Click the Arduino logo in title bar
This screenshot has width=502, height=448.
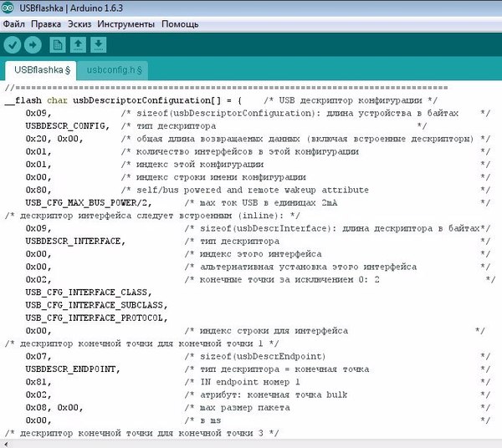click(x=8, y=8)
